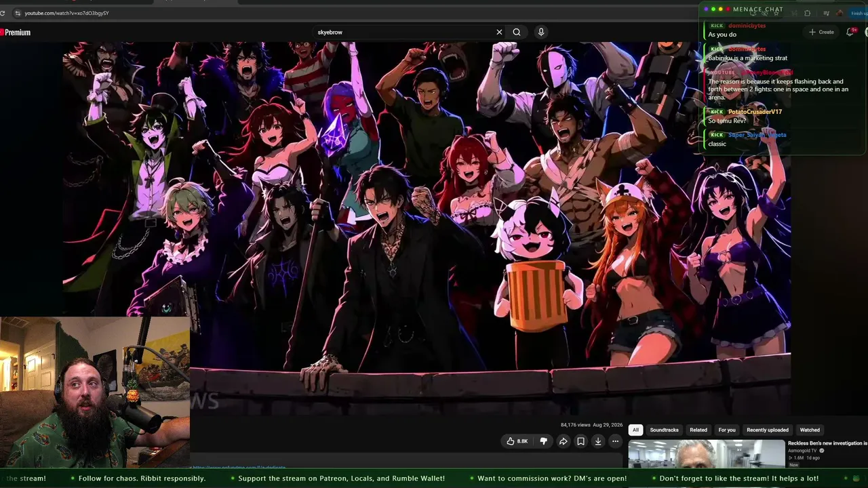Click the 84,176 views text

tap(575, 425)
